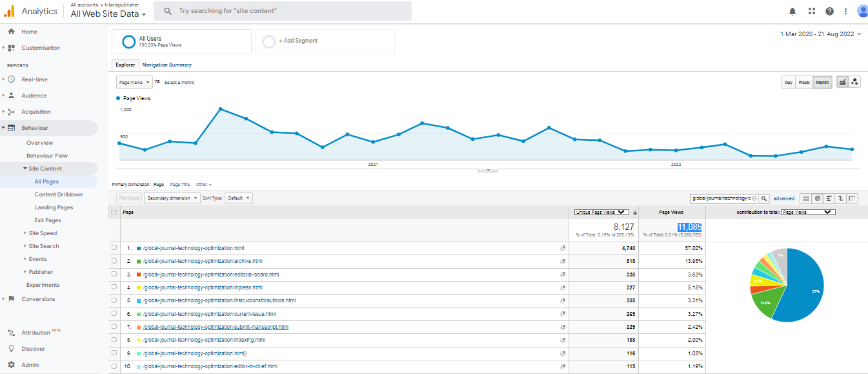
Task: Open Admin gear in sidebar
Action: click(x=11, y=365)
